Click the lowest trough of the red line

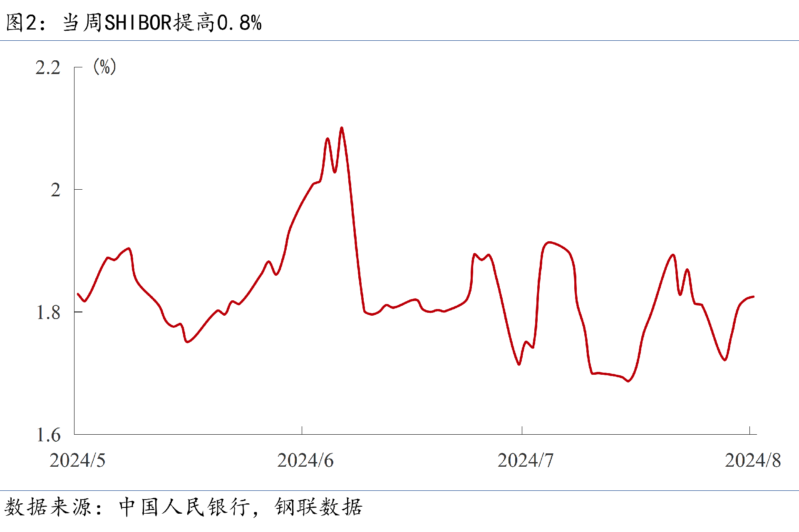(x=628, y=381)
